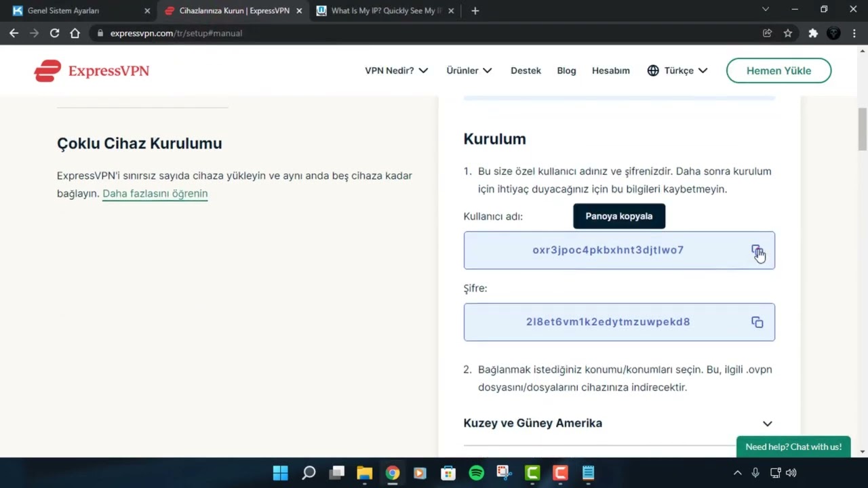
Task: Open the browser home page
Action: (75, 33)
